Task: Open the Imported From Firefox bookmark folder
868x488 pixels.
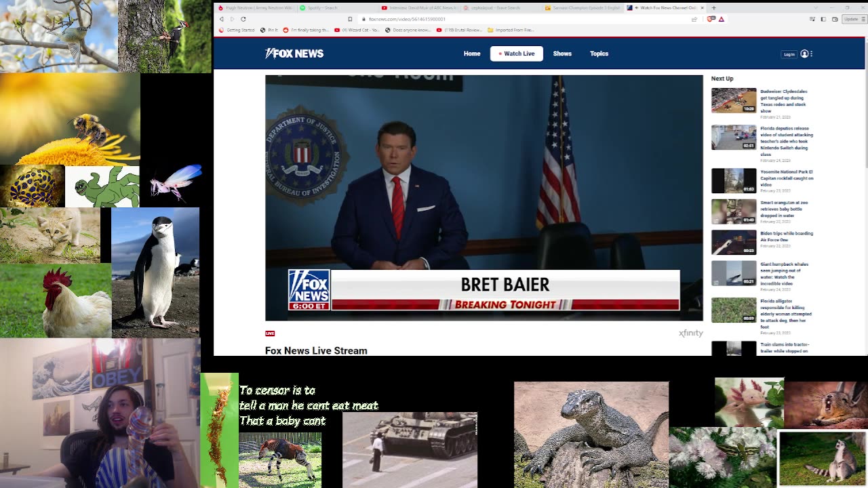Action: (511, 30)
